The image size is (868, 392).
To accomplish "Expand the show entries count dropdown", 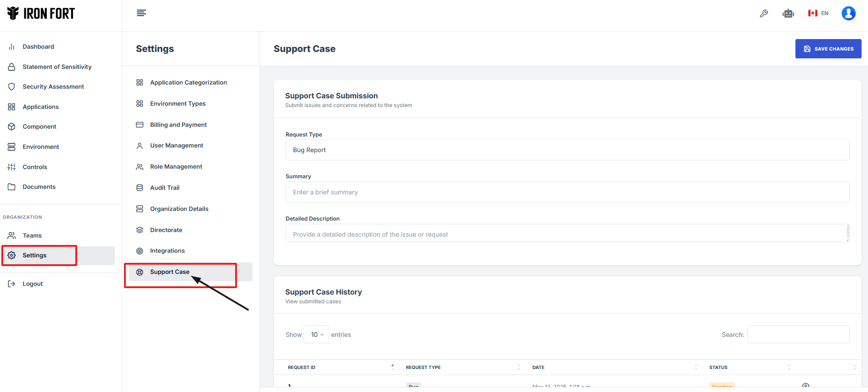I will [x=316, y=335].
